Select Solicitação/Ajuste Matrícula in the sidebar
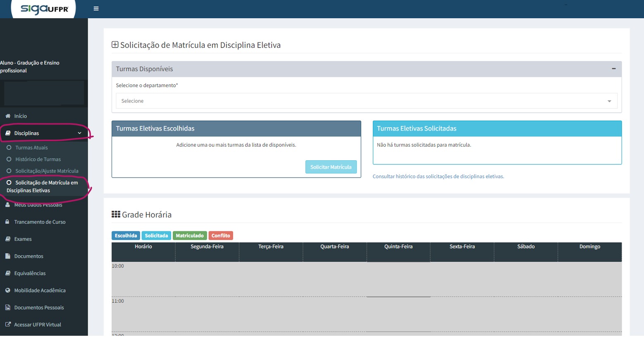The height and width of the screenshot is (337, 644). [x=47, y=171]
